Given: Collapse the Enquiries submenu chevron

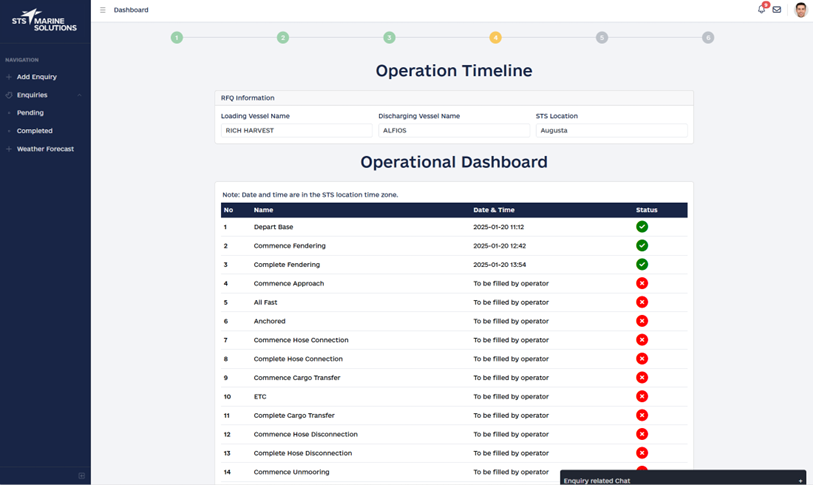Looking at the screenshot, I should 80,95.
